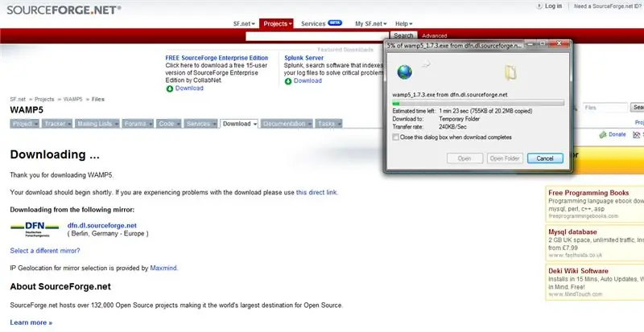Image resolution: width=644 pixels, height=332 pixels.
Task: Open the Maxmind link
Action: coord(163,268)
